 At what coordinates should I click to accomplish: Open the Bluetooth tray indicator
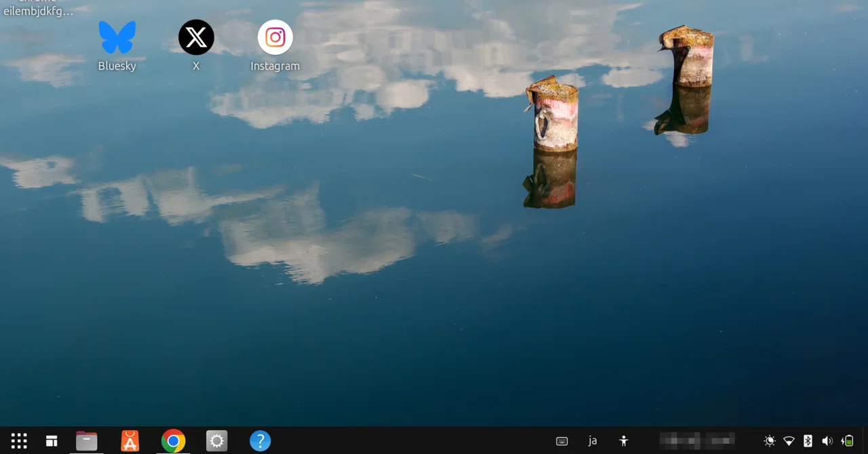808,441
